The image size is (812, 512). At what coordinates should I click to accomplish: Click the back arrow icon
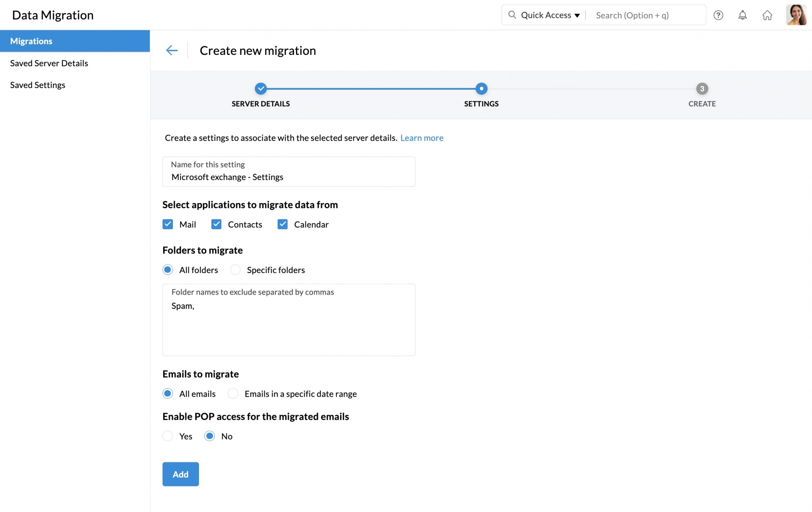click(172, 50)
